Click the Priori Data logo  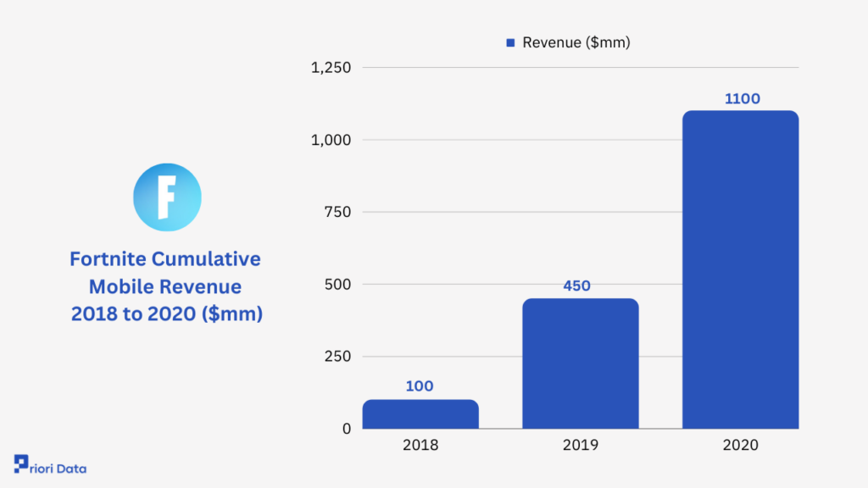click(x=50, y=465)
